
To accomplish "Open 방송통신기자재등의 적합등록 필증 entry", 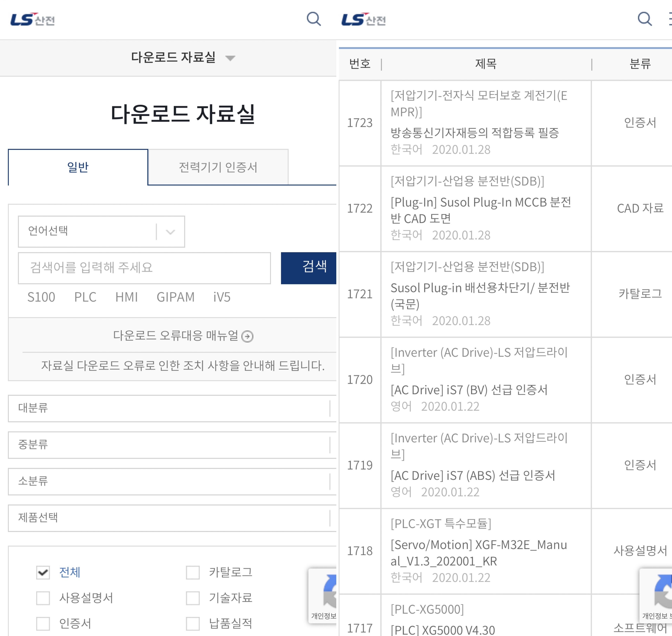I will click(475, 133).
